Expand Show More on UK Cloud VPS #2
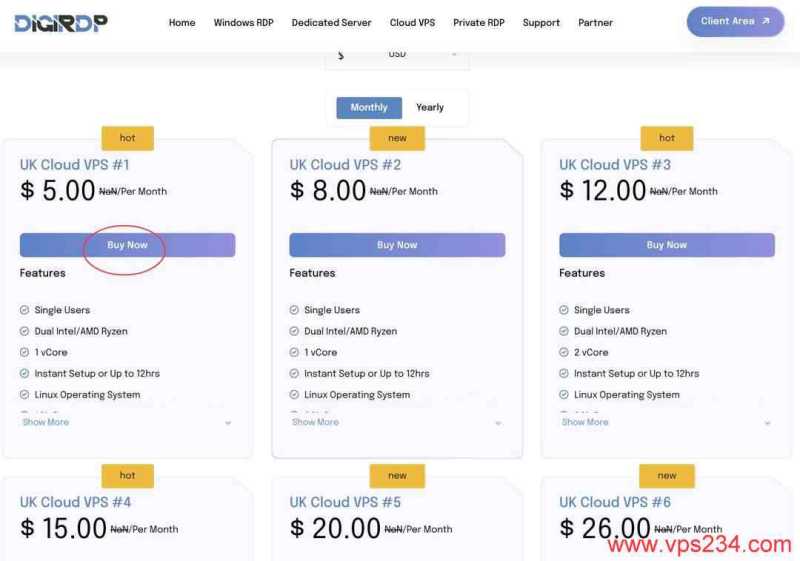Screen dimensions: 800x561 point(316,422)
